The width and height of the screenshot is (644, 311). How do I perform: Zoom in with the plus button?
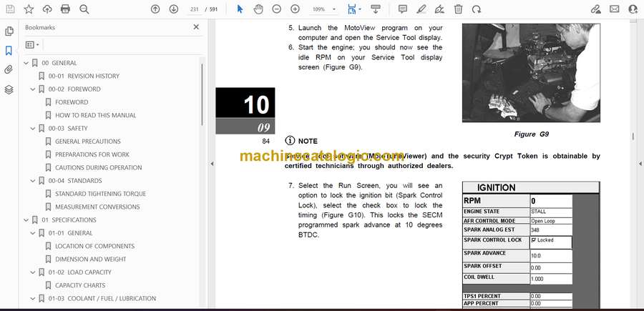[295, 9]
